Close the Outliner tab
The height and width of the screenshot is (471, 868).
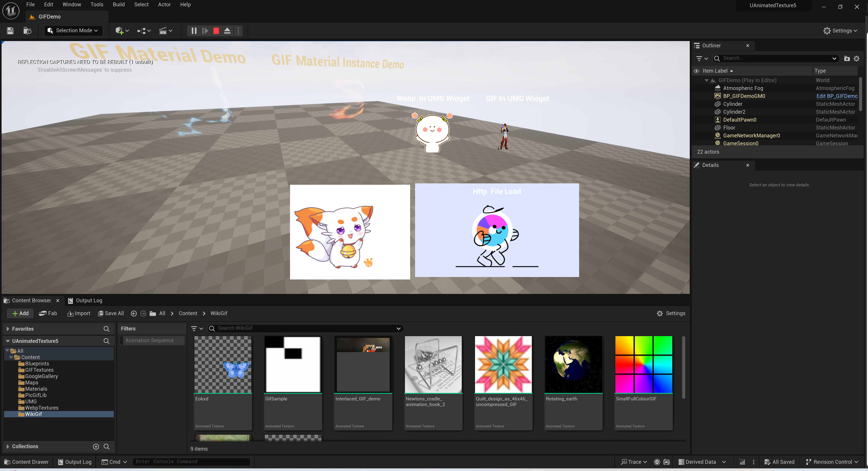click(x=748, y=46)
